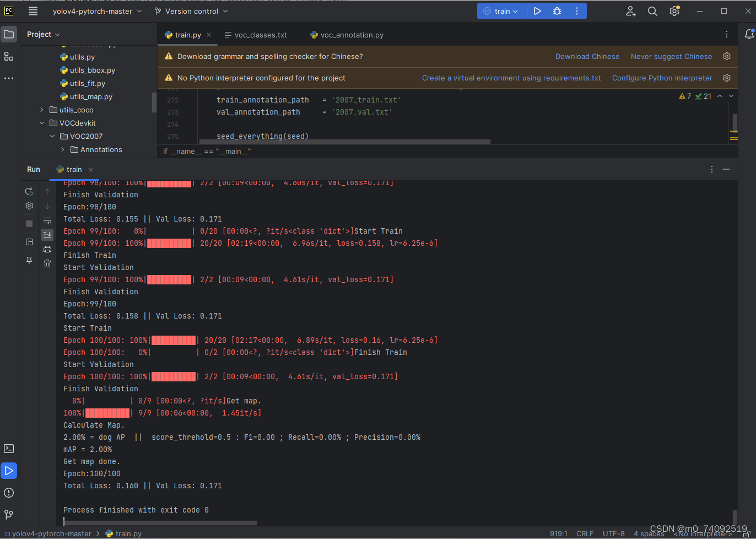The height and width of the screenshot is (539, 756).
Task: Open the Project view dropdown
Action: click(x=44, y=34)
